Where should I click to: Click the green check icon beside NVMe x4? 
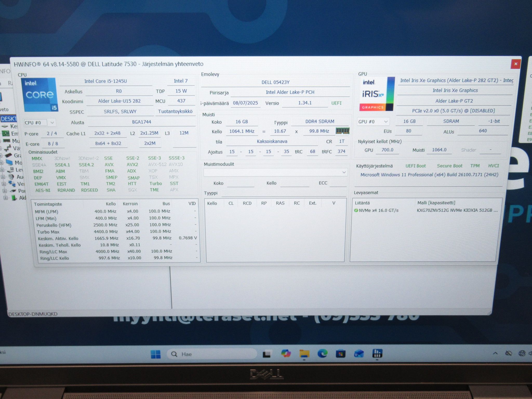point(356,210)
